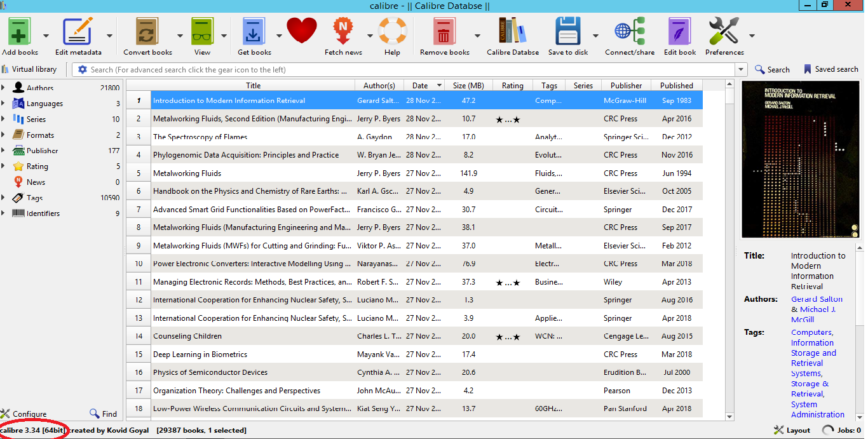Open Fetch news dropdown arrow

click(x=370, y=36)
